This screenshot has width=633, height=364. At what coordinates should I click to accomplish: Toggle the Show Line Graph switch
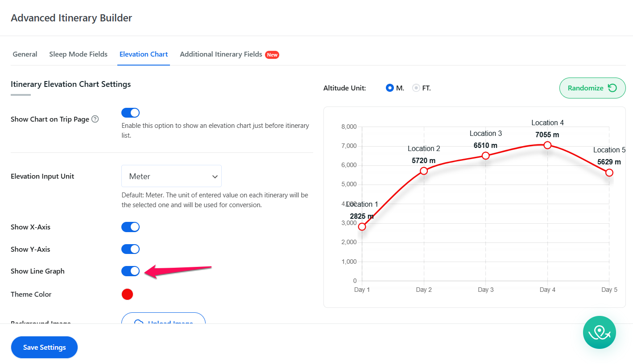[130, 271]
